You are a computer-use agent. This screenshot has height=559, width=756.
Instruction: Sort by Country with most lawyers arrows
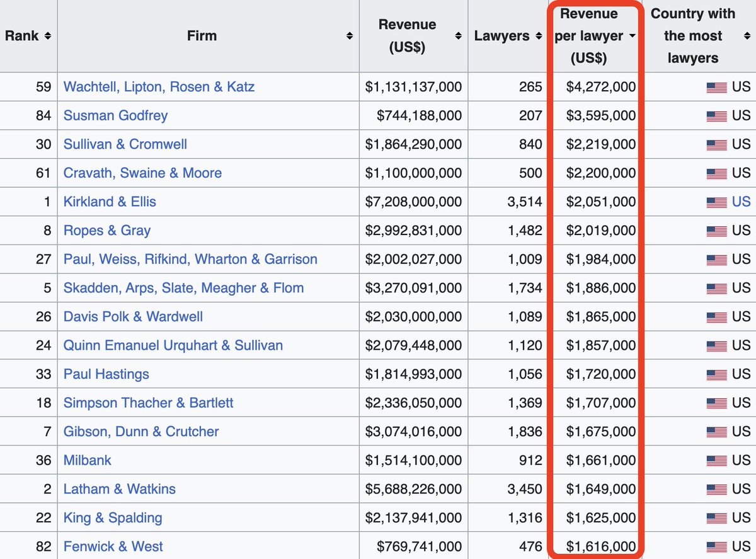(747, 36)
